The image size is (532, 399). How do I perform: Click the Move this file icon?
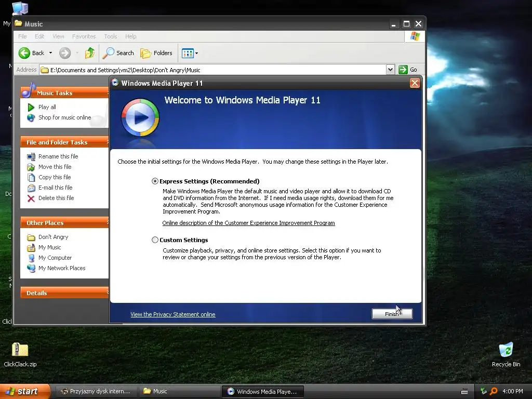pos(31,167)
